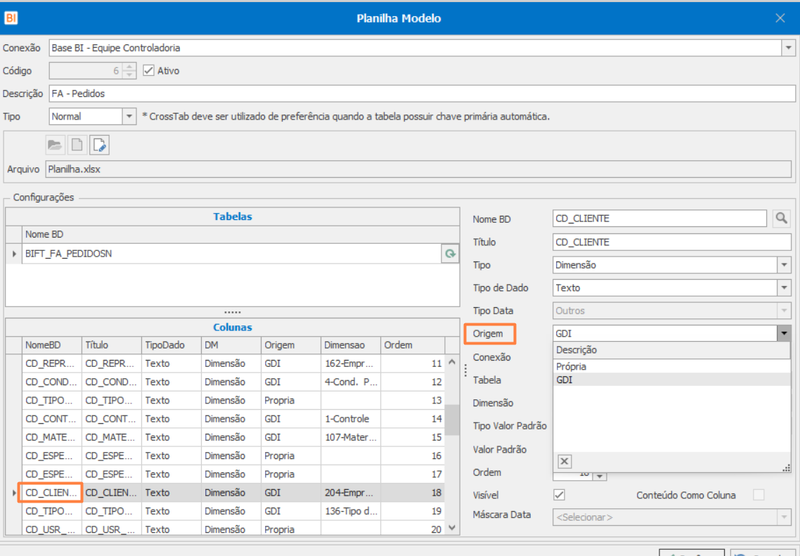Image resolution: width=800 pixels, height=556 pixels.
Task: Expand the Tipo Normal combo box
Action: 129,116
